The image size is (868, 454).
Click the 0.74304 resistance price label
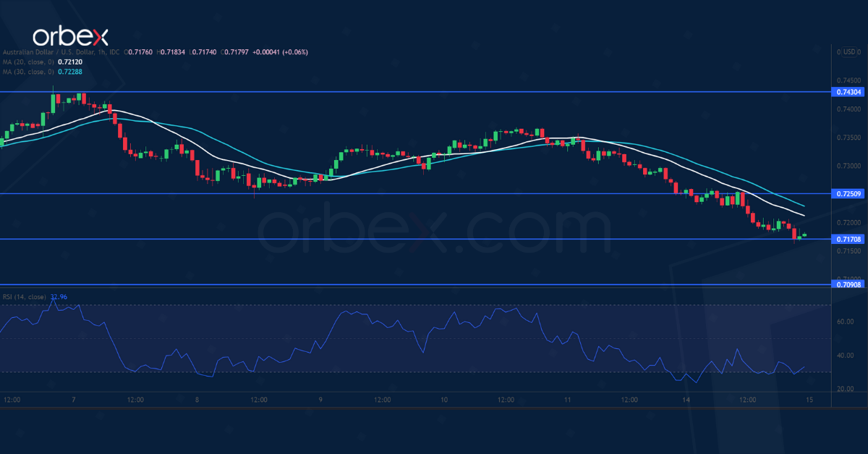(848, 92)
